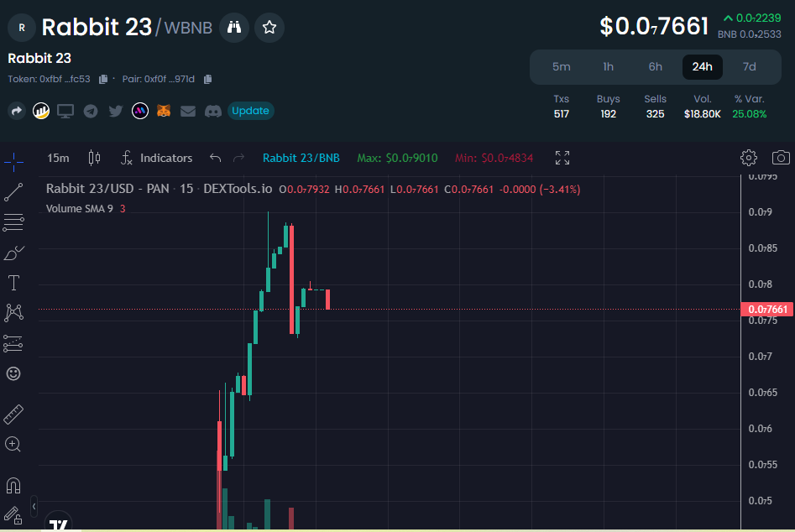Open the Indicators menu
The image size is (795, 532).
click(157, 158)
